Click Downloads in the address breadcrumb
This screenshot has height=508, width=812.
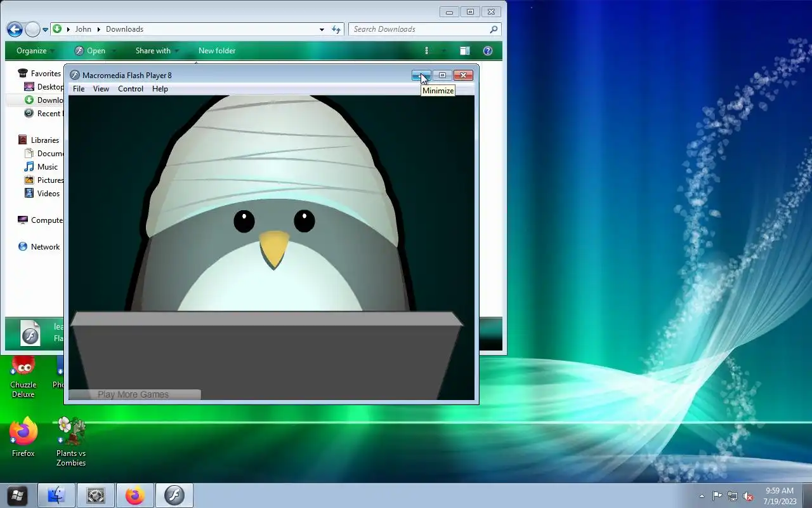tap(124, 29)
